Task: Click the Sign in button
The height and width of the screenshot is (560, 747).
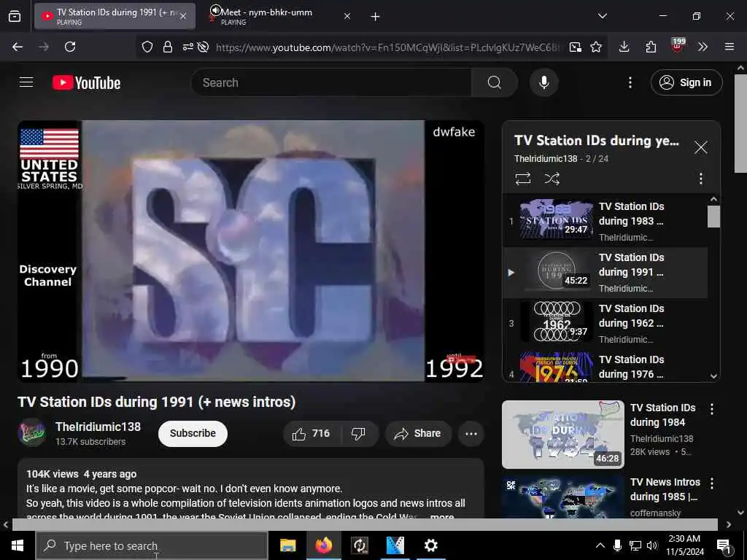Action: (x=686, y=82)
